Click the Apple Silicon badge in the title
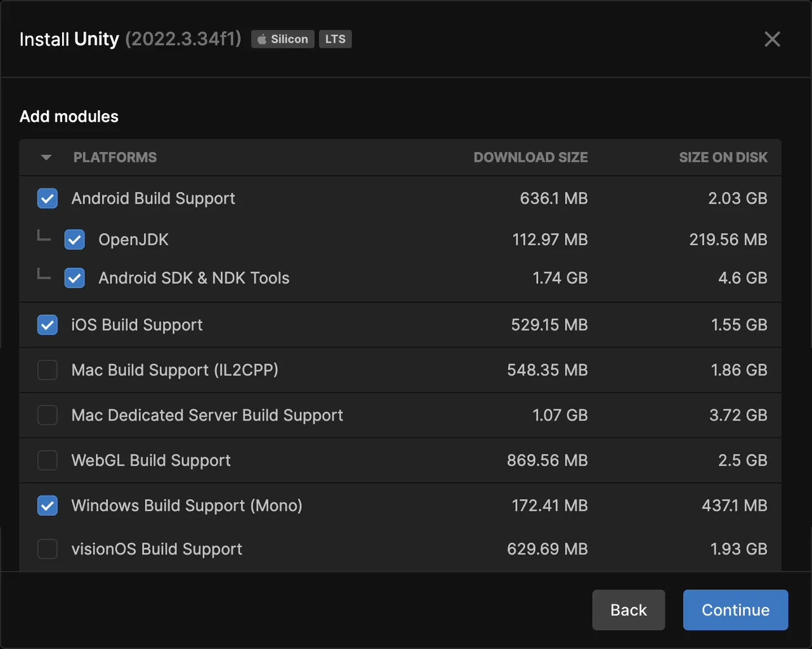The width and height of the screenshot is (812, 649). tap(282, 39)
